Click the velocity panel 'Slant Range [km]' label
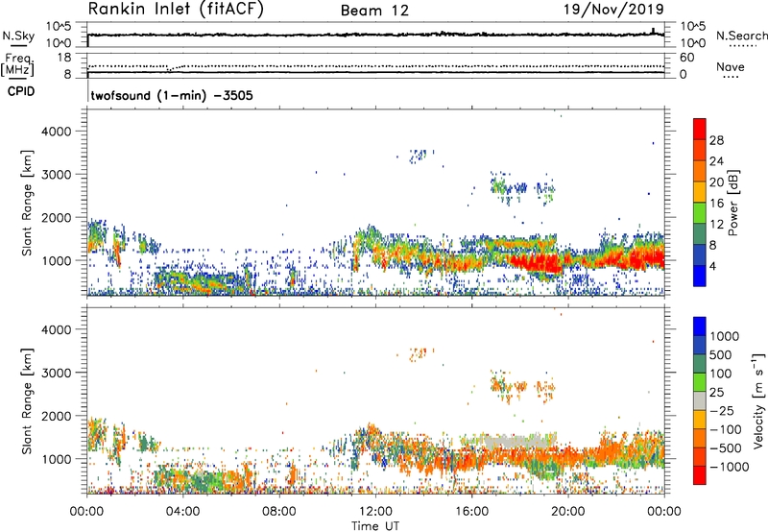This screenshot has height=532, width=768. 27,401
